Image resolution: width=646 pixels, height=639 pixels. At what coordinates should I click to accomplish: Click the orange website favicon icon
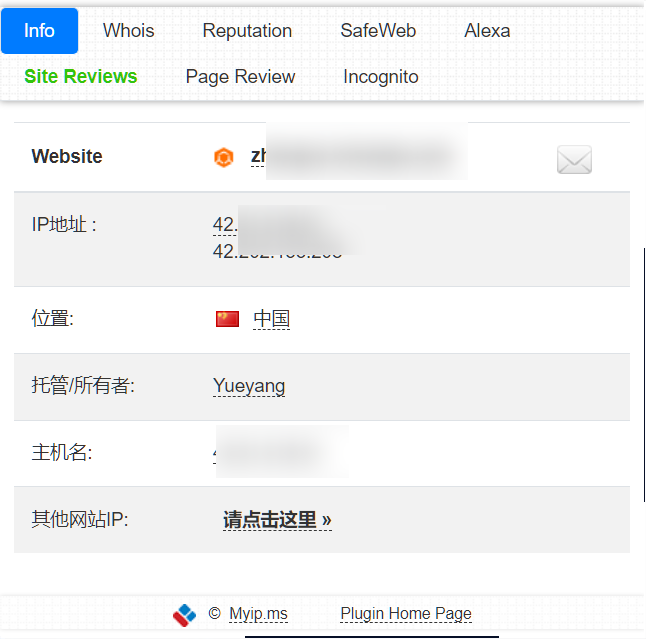[224, 157]
